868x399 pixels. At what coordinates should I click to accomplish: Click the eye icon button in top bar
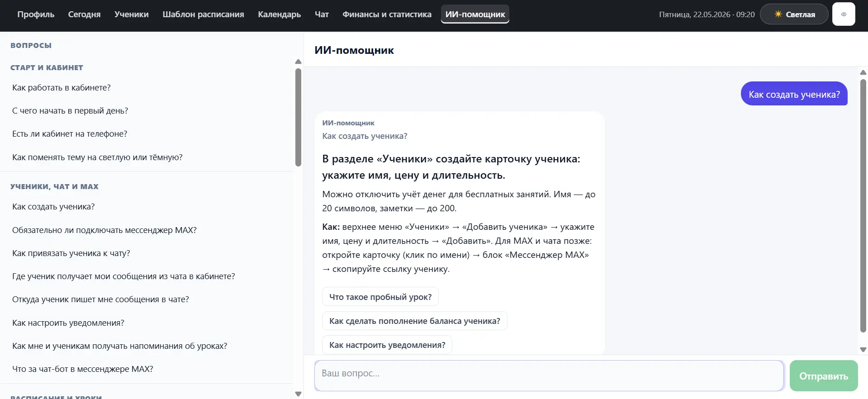(x=844, y=14)
